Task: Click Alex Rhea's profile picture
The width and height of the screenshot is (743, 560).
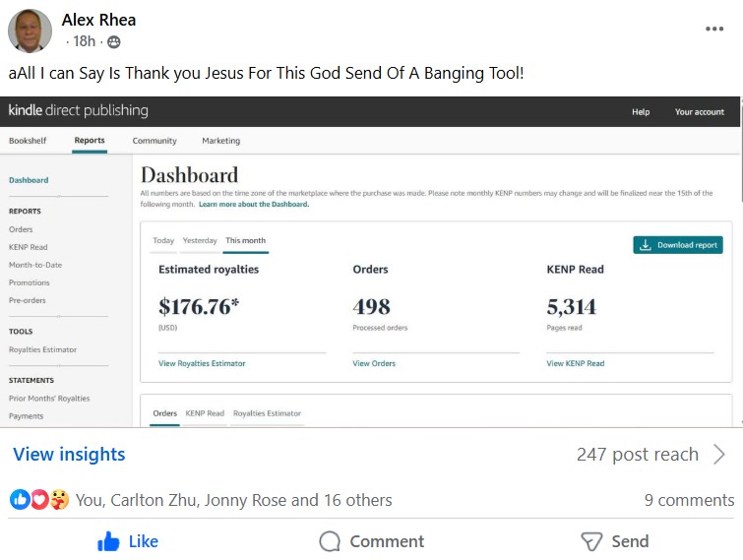Action: coord(30,31)
